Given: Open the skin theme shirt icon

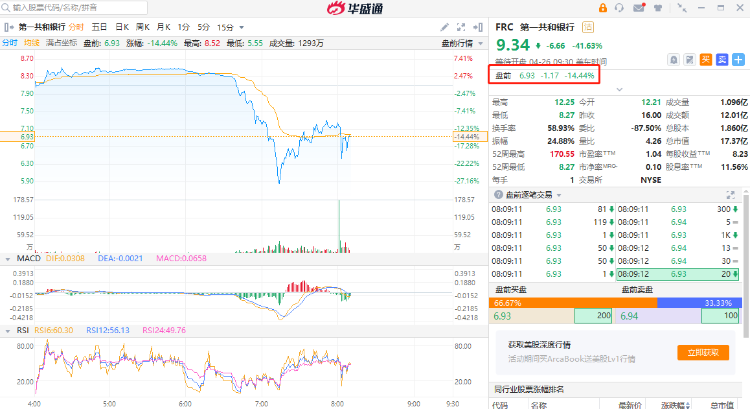Looking at the screenshot, I should (658, 8).
